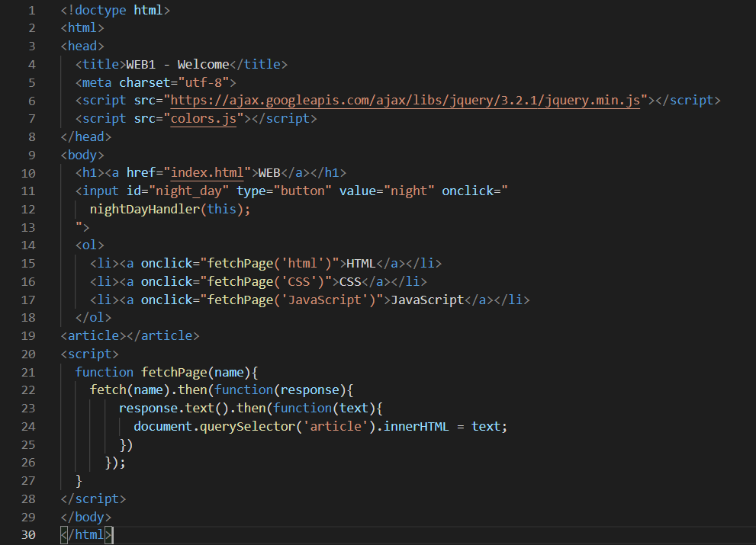Follow the index.html href link
The height and width of the screenshot is (545, 756).
coord(207,172)
